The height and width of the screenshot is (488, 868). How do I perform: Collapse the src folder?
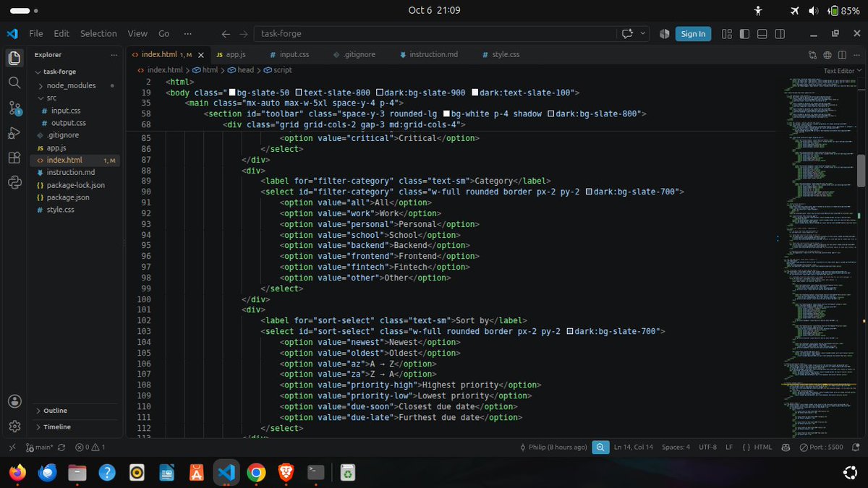[51, 98]
